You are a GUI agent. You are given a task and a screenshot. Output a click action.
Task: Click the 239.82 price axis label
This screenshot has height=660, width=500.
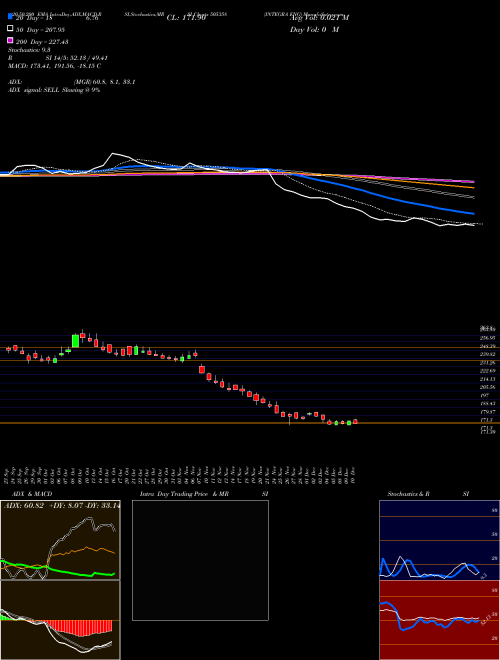489,354
